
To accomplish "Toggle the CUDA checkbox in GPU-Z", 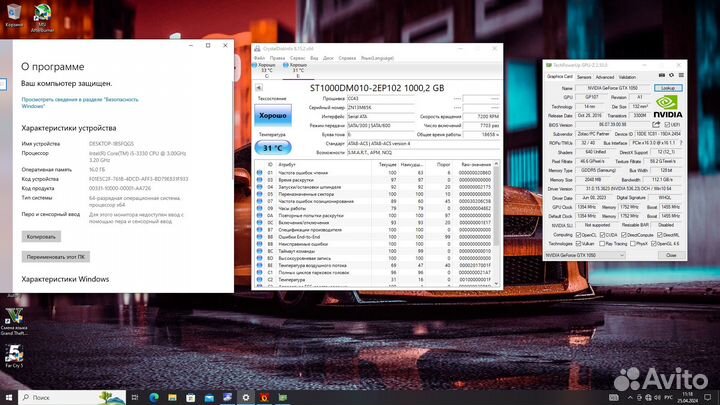I will point(602,235).
